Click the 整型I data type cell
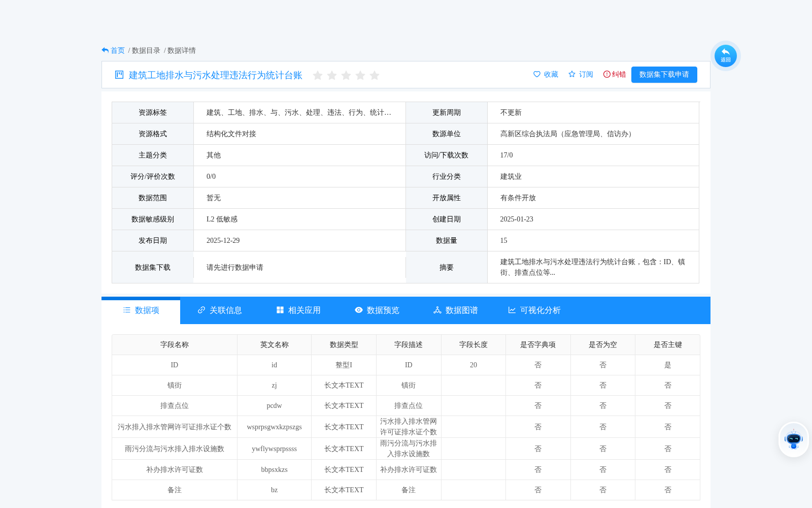 click(344, 365)
